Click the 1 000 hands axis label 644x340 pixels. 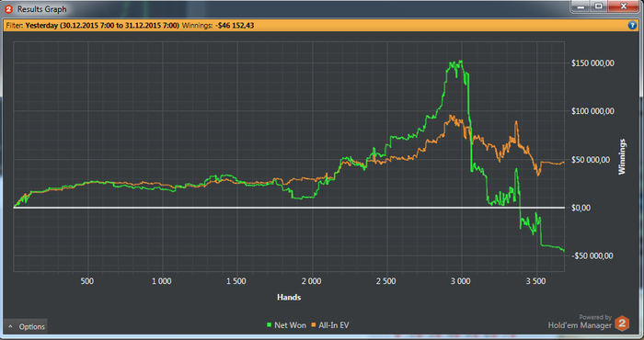pos(161,281)
